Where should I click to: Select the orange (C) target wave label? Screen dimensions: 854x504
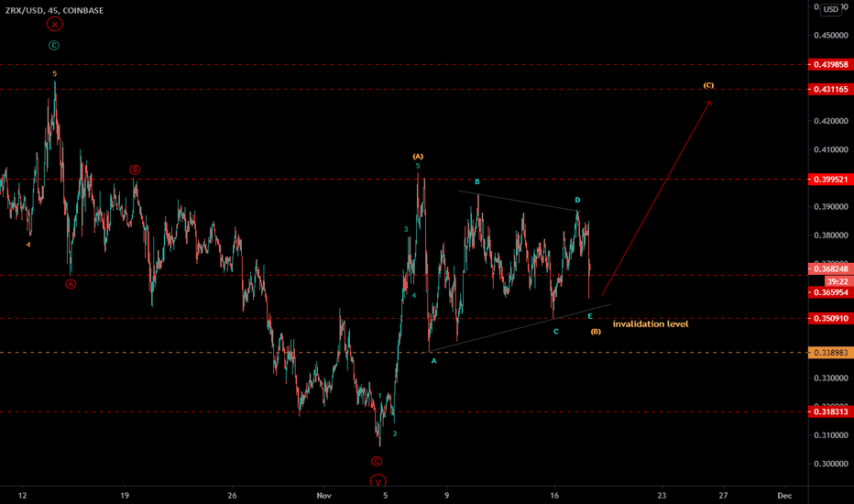tap(708, 85)
